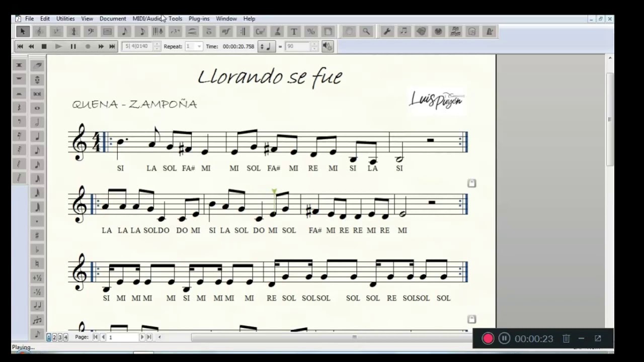
Task: Click the plus half-step icon
Action: pyautogui.click(x=37, y=278)
